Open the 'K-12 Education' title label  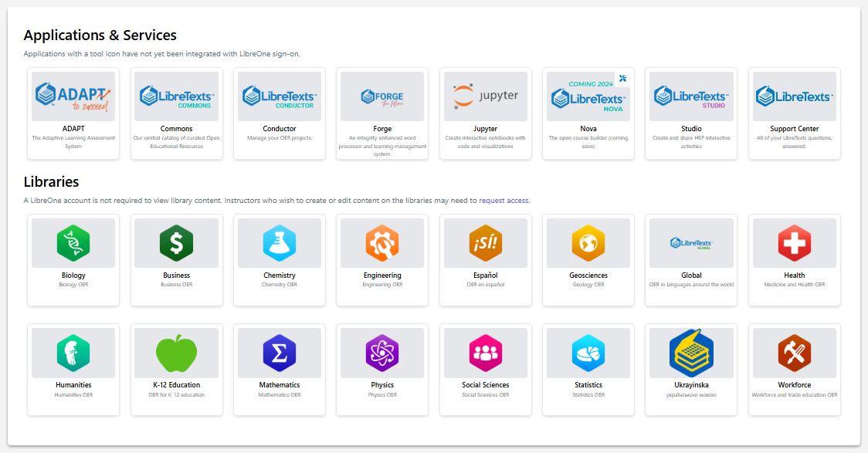pos(176,385)
